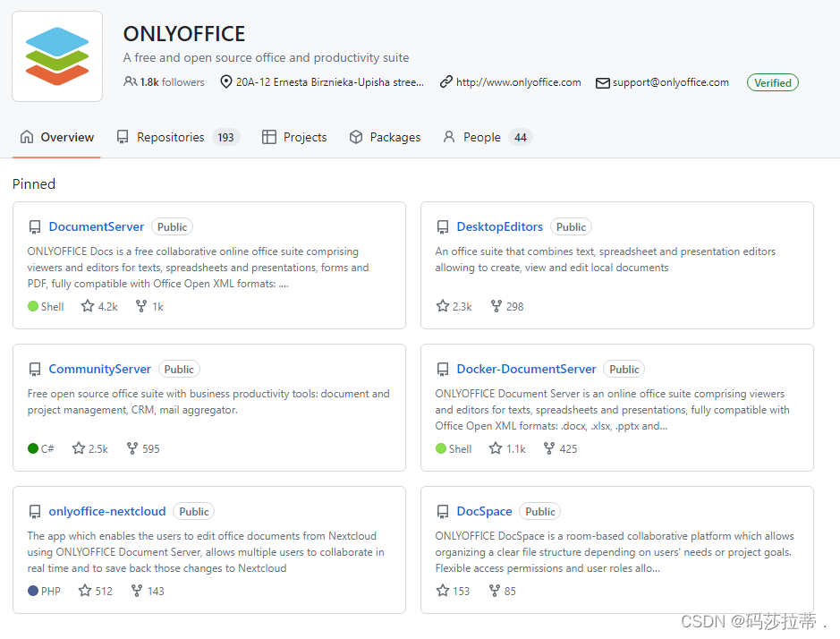Click the Repositories tab book icon
This screenshot has width=840, height=639.
tap(123, 137)
